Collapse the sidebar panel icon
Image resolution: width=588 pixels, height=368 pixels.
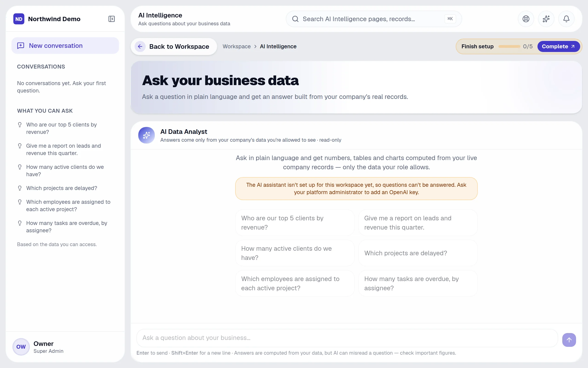(x=112, y=19)
